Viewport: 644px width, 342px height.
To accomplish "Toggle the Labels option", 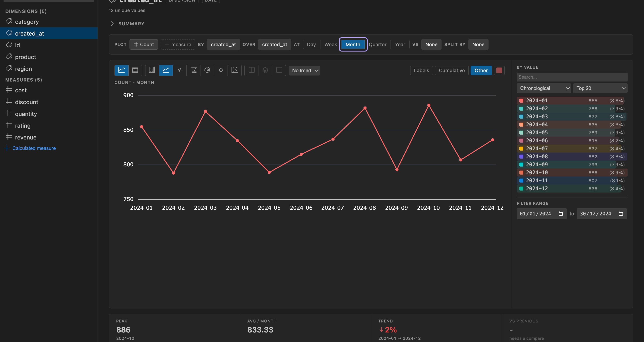I will pyautogui.click(x=421, y=70).
